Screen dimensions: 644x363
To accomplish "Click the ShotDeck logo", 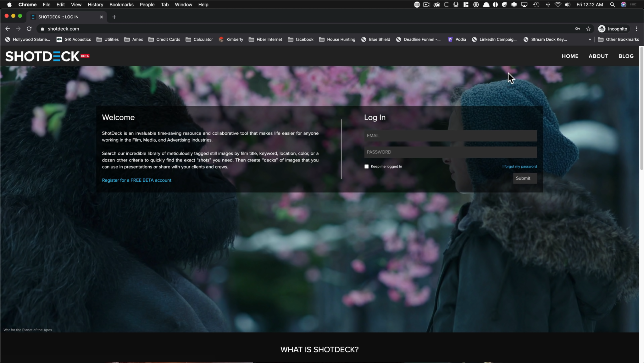I will point(42,56).
